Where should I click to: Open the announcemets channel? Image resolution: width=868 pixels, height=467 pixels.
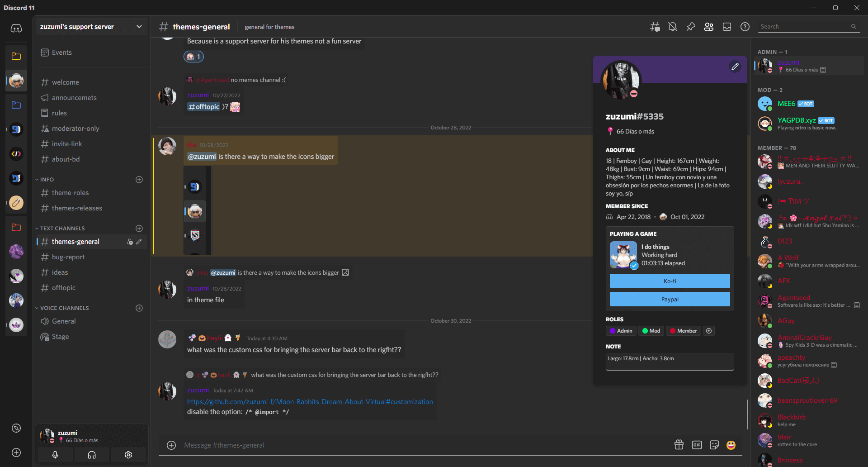[x=91, y=98]
